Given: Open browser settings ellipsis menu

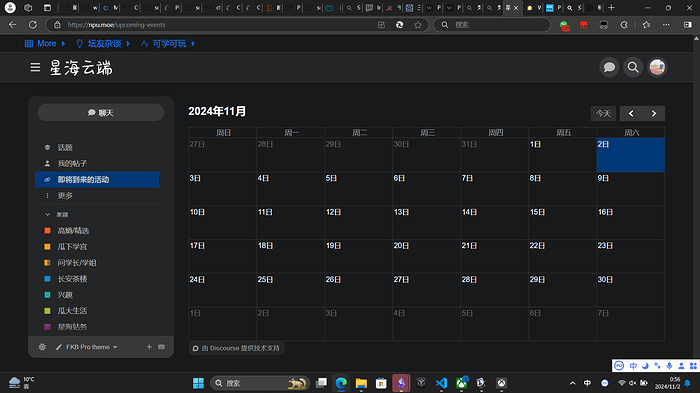Looking at the screenshot, I should [666, 25].
